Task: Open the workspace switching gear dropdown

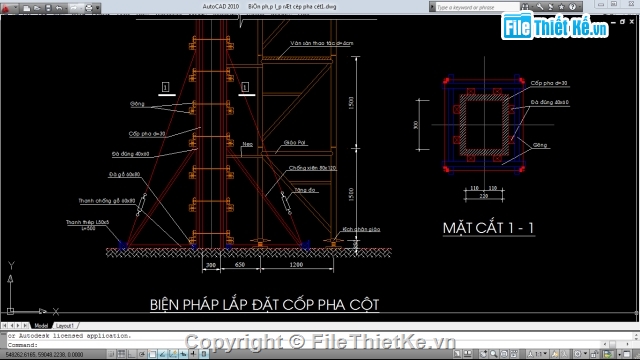Action: point(580,354)
